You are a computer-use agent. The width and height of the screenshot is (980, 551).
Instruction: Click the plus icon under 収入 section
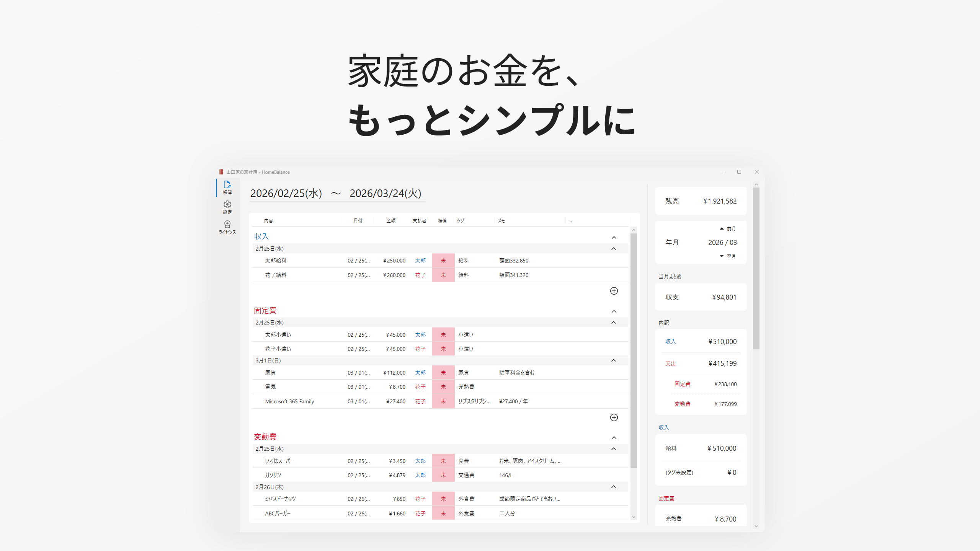pos(614,291)
